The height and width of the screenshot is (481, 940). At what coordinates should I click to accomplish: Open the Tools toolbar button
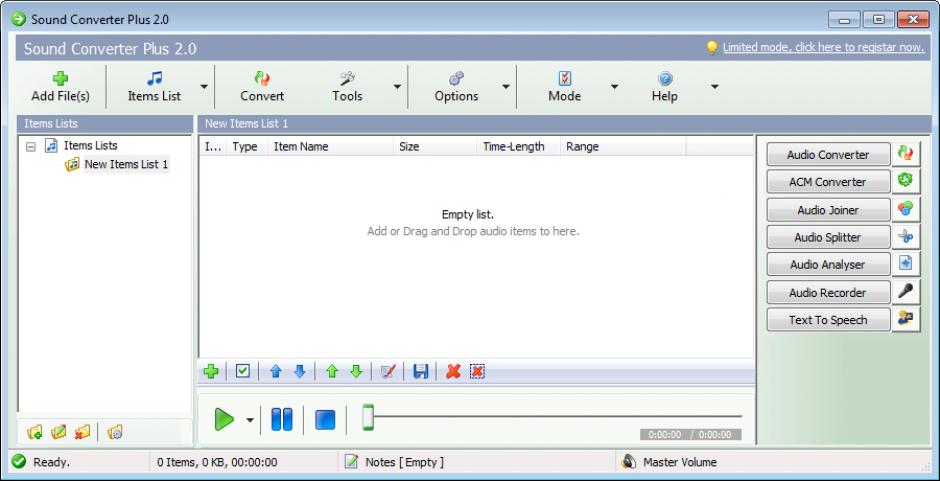tap(347, 87)
